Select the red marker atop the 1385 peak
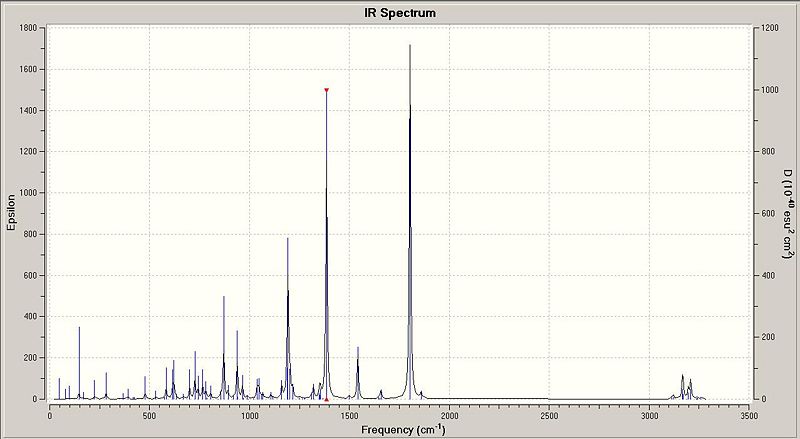The image size is (800, 439). pyautogui.click(x=327, y=90)
